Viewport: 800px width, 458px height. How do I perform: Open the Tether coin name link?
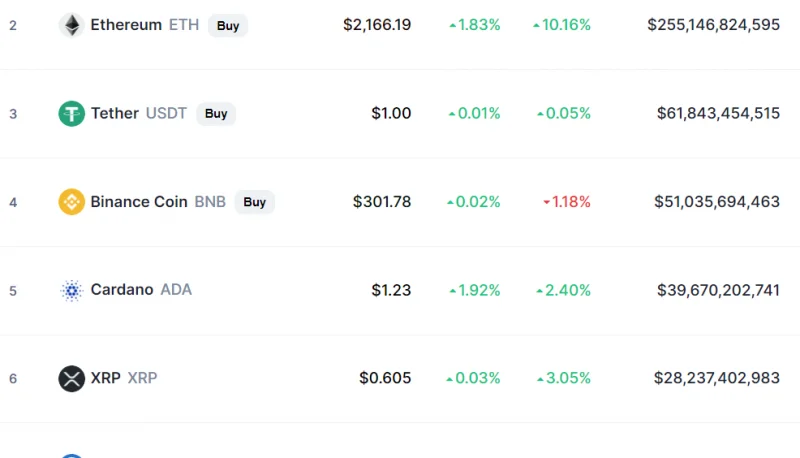[x=115, y=113]
